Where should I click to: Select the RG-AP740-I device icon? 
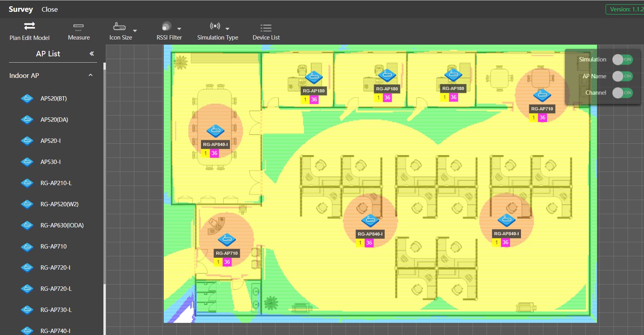coord(27,331)
